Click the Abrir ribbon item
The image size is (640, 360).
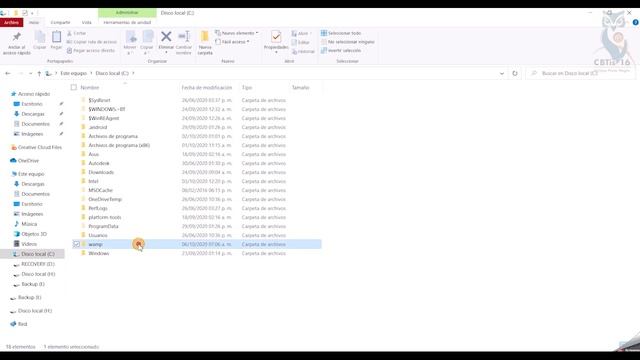tap(301, 33)
